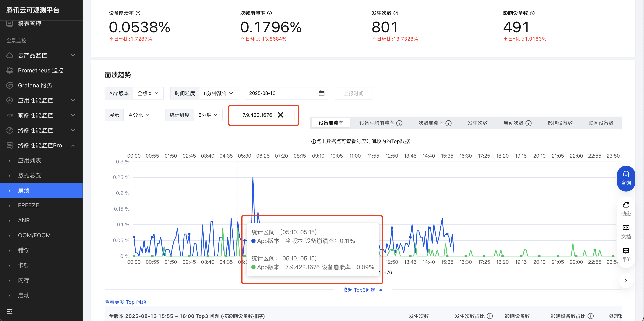Open the 文档 documentation book icon

tap(626, 228)
